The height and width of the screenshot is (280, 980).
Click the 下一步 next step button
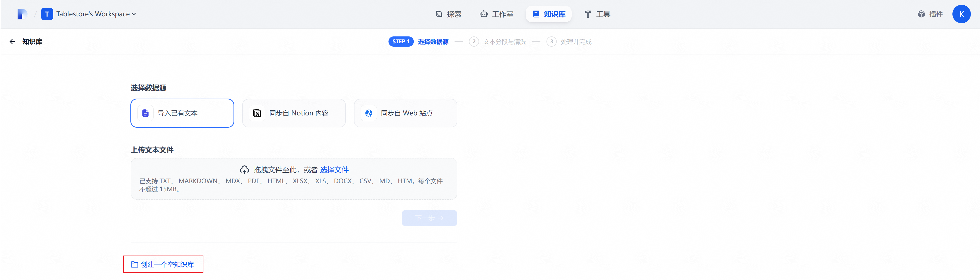point(429,218)
